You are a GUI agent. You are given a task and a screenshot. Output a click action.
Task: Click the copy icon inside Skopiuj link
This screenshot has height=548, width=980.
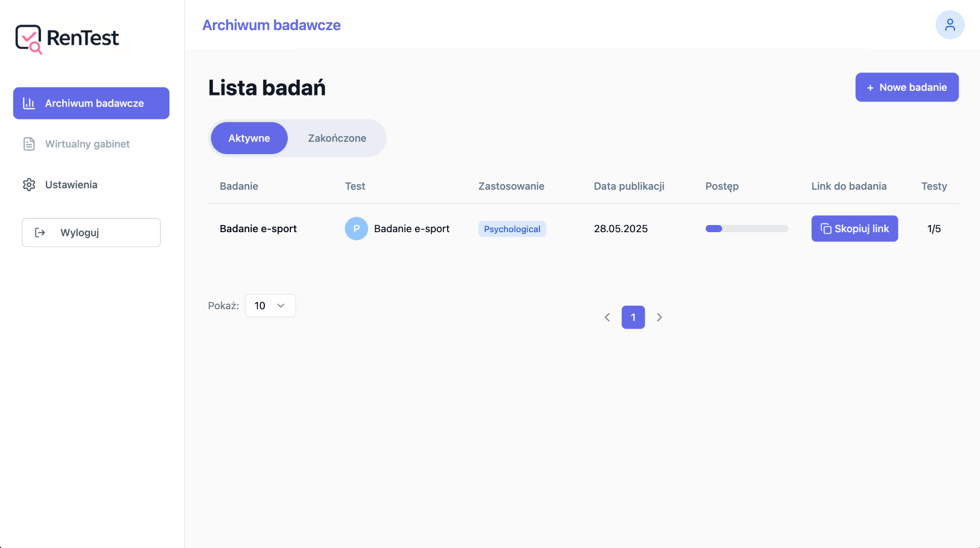click(826, 229)
